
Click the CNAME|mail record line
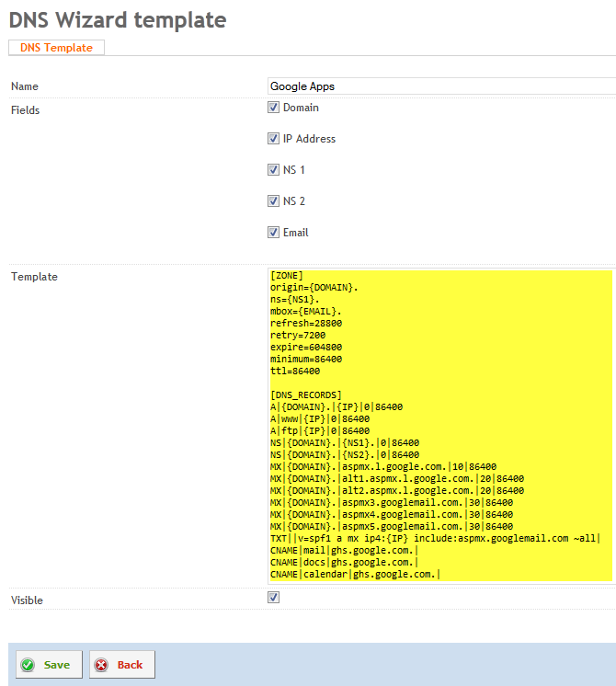tap(344, 551)
